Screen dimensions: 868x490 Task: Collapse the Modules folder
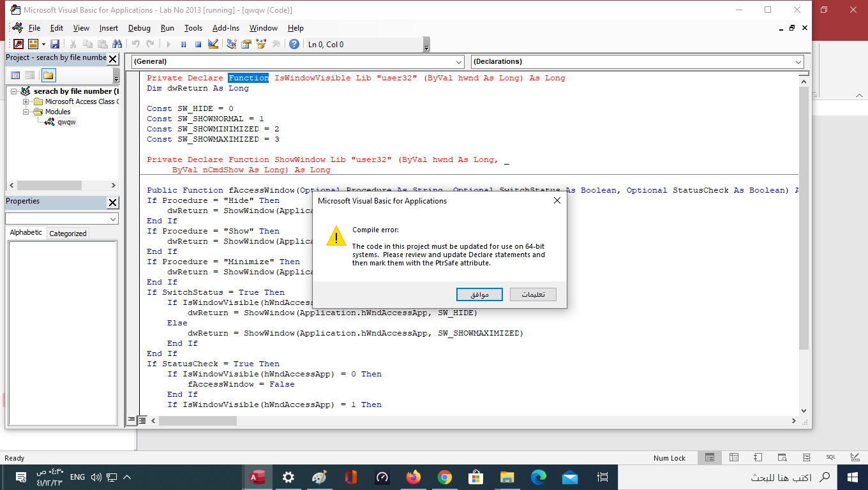pos(26,112)
